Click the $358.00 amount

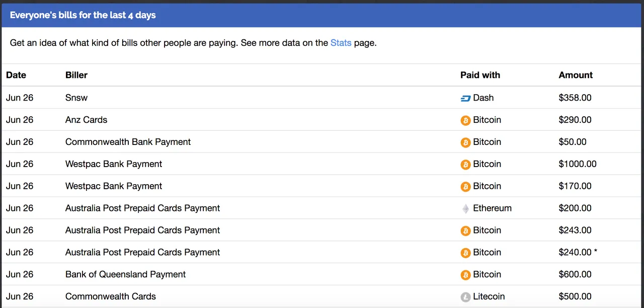coord(575,98)
